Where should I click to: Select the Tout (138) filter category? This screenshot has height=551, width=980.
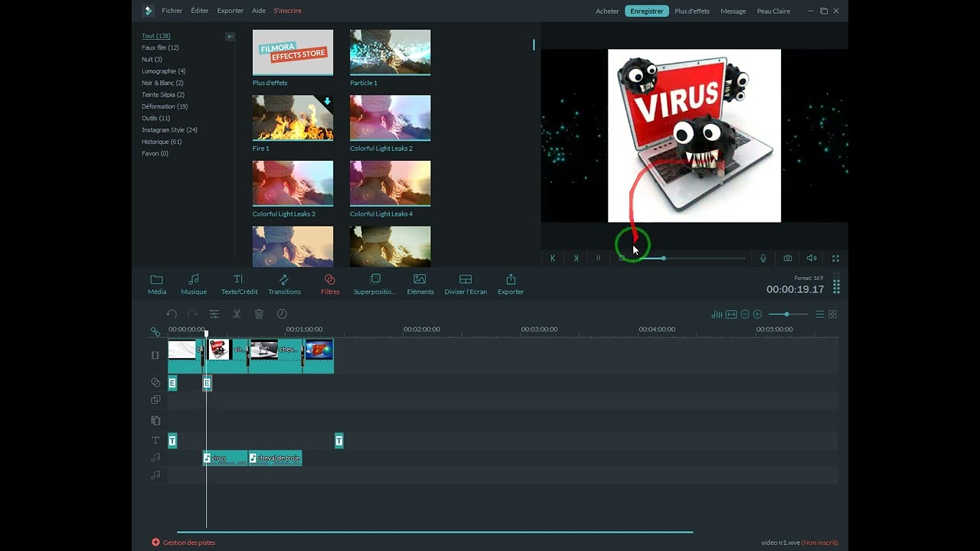[156, 36]
